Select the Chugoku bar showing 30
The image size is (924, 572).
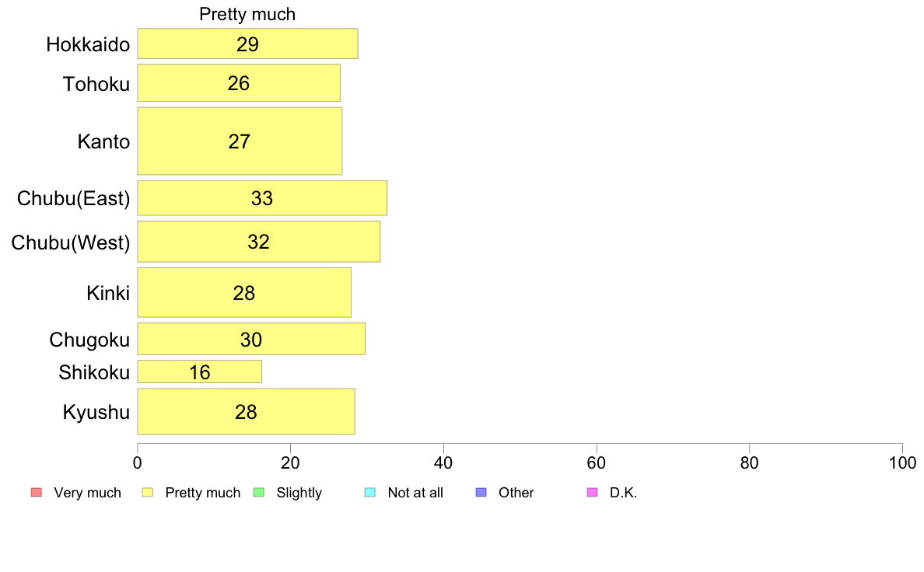tap(251, 339)
